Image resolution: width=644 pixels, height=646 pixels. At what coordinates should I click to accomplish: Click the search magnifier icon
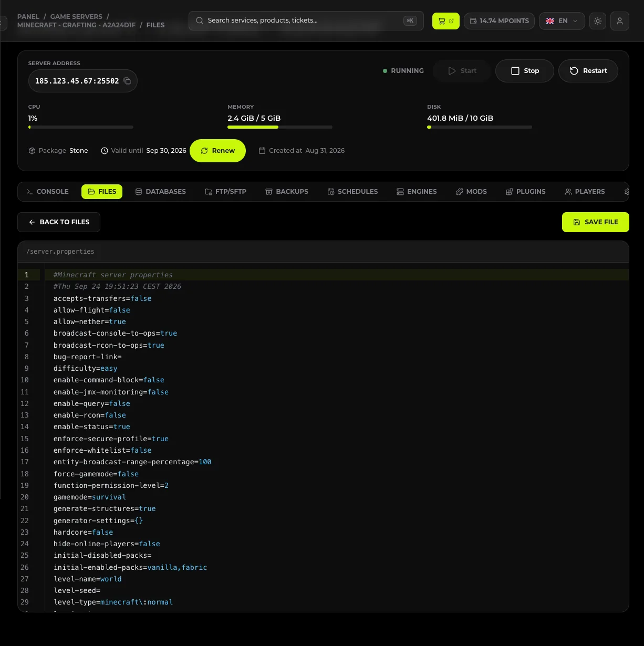200,20
